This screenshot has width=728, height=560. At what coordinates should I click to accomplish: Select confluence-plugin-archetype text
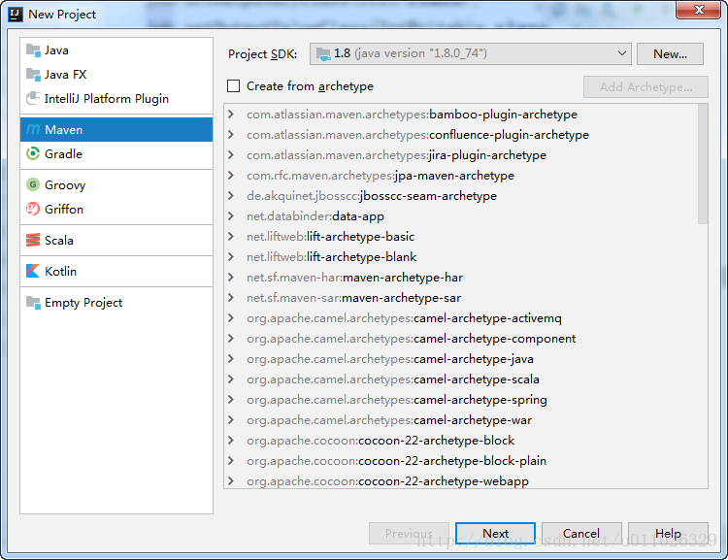tap(509, 135)
